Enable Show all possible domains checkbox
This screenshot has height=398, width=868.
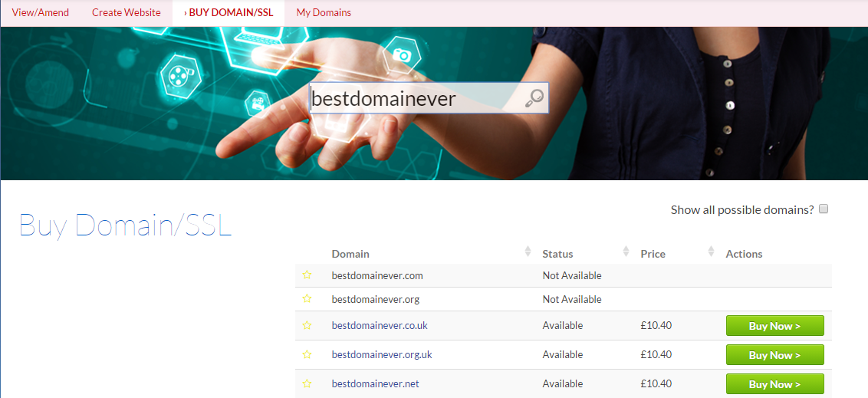coord(824,209)
